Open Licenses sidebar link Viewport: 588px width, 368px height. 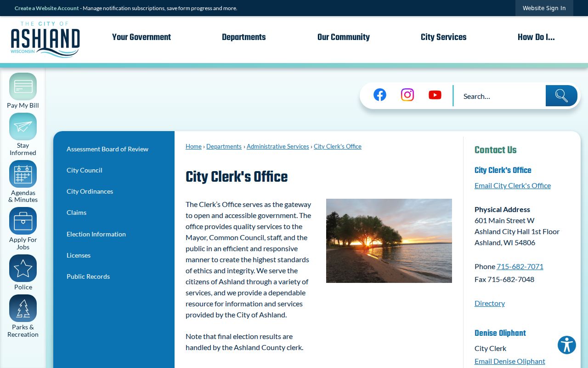(x=79, y=255)
